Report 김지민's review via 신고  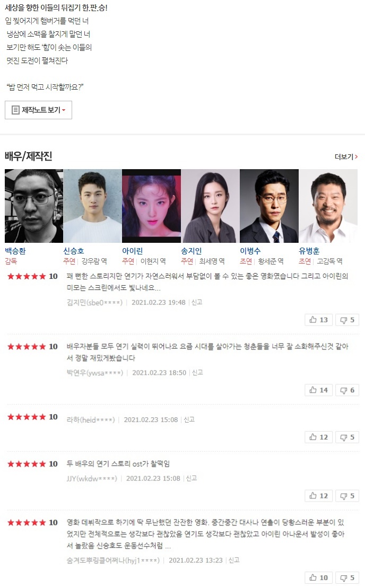coord(197,302)
